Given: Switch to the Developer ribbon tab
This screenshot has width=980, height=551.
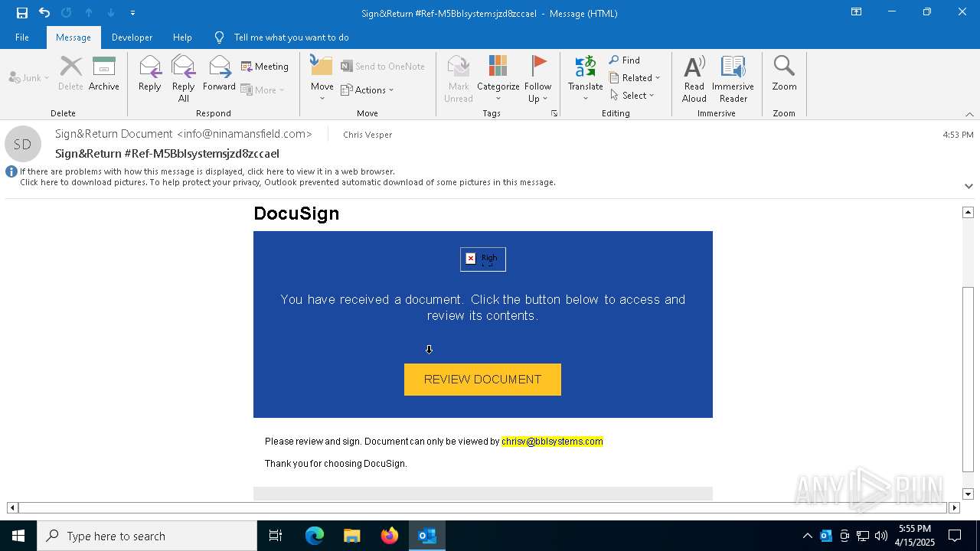Looking at the screenshot, I should pyautogui.click(x=132, y=37).
